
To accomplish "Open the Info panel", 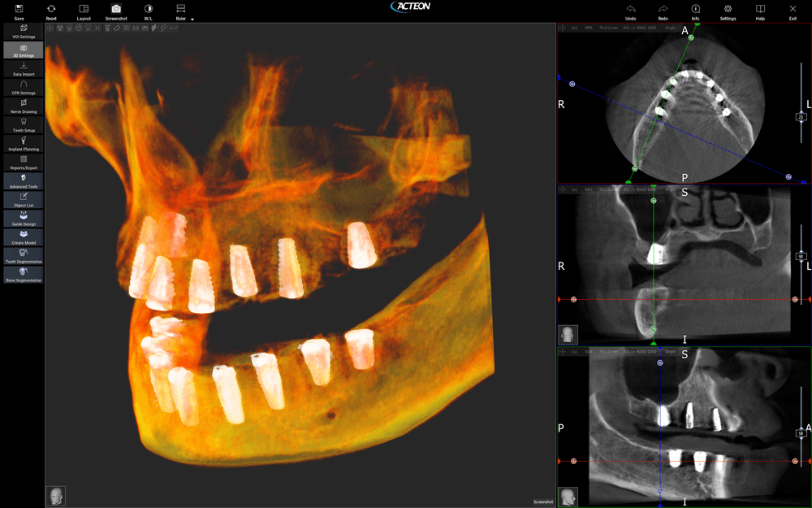I will [x=695, y=11].
